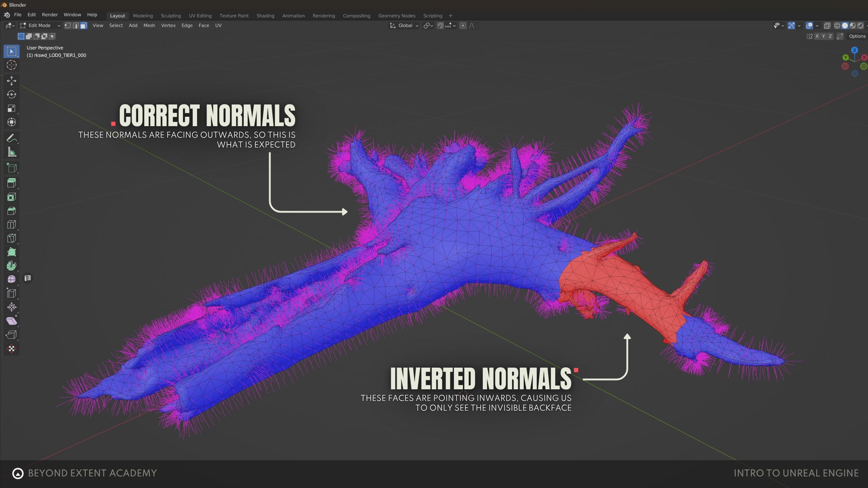Switch to wireframe viewport shading
The image size is (868, 488).
click(837, 26)
